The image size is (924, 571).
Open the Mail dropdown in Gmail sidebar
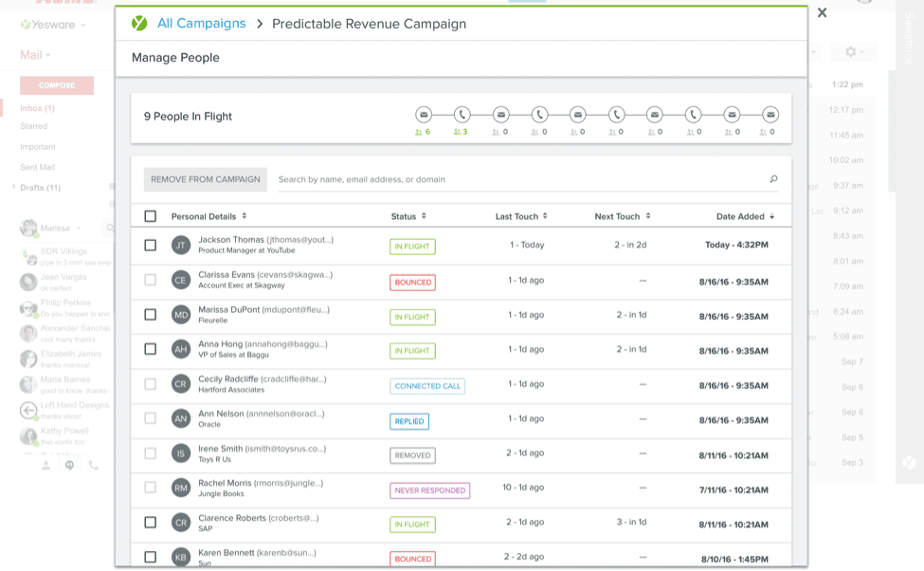click(x=35, y=55)
